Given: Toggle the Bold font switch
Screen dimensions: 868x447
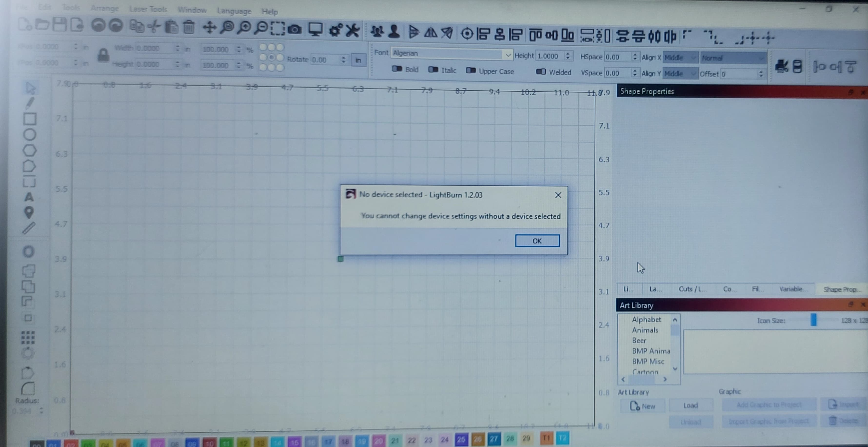Looking at the screenshot, I should (397, 69).
